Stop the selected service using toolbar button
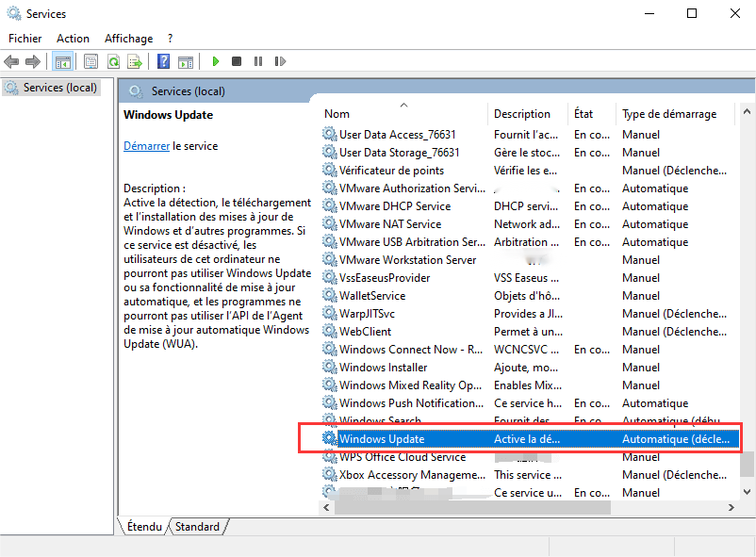756x557 pixels. point(237,61)
